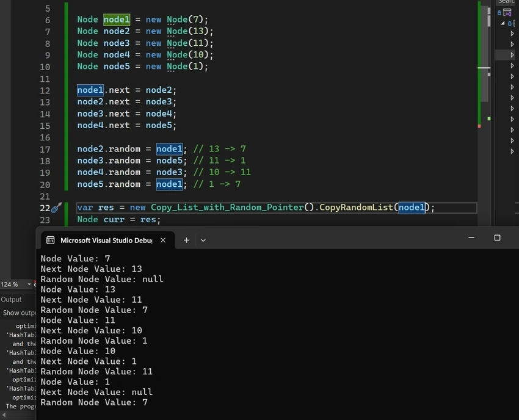Click console line "Next Node Value: 10"

[91, 330]
